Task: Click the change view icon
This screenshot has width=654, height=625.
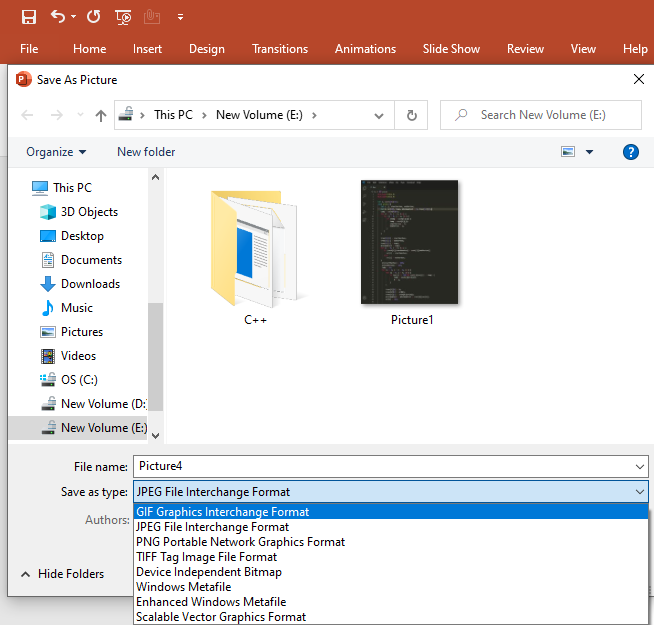Action: click(568, 152)
